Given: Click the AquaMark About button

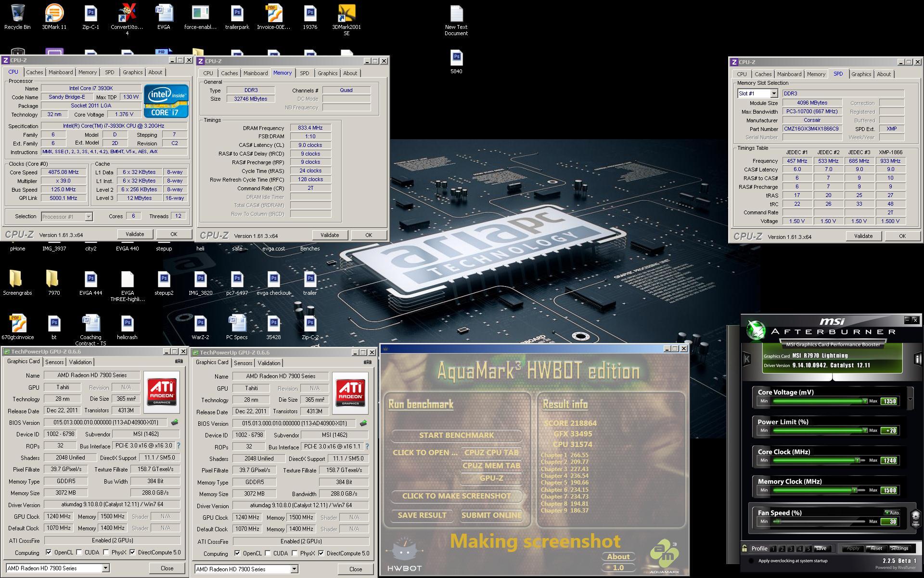Looking at the screenshot, I should click(x=618, y=556).
